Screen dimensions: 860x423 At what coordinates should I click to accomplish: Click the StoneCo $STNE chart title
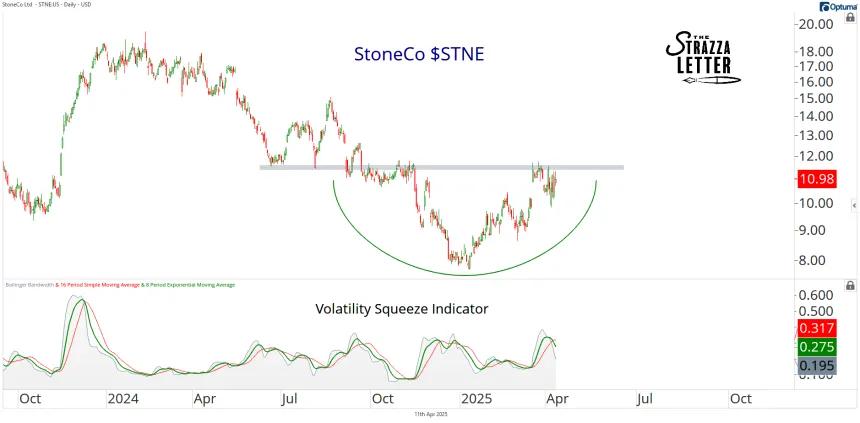point(419,54)
